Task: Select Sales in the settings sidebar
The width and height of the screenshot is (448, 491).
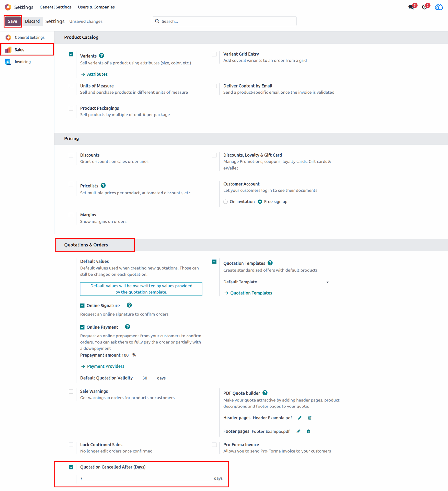Action: 27,49
